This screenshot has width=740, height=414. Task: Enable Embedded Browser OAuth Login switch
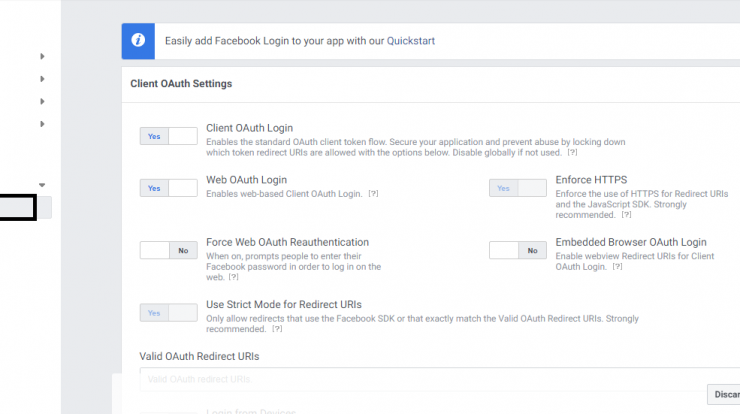[518, 250]
